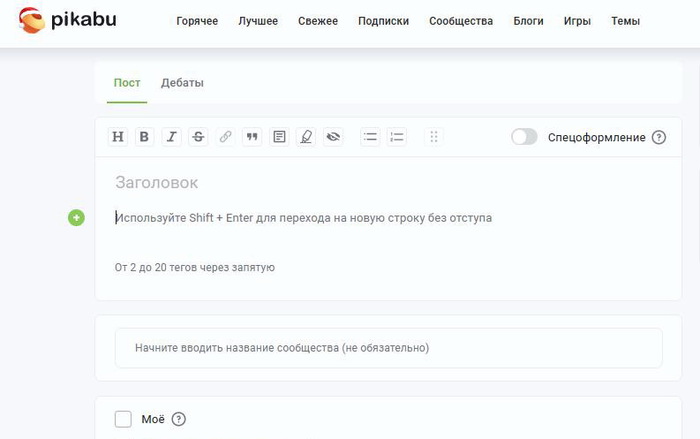
Task: Apply heading formatting with H icon
Action: point(118,137)
